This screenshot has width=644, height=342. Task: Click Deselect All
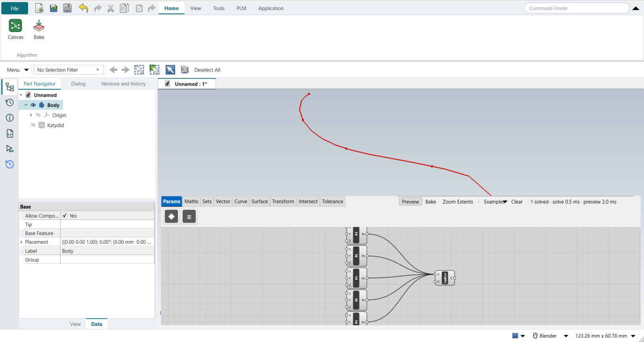tap(207, 70)
